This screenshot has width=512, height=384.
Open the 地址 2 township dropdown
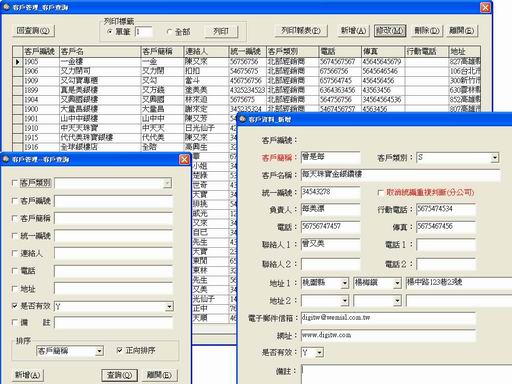click(397, 301)
